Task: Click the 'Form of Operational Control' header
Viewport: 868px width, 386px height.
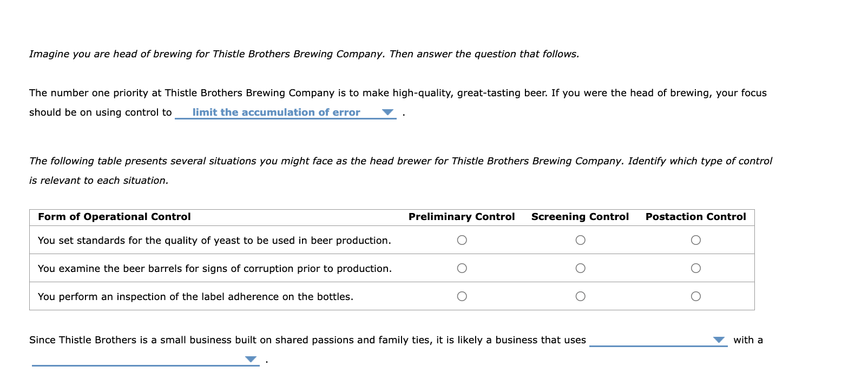Action: click(x=114, y=217)
